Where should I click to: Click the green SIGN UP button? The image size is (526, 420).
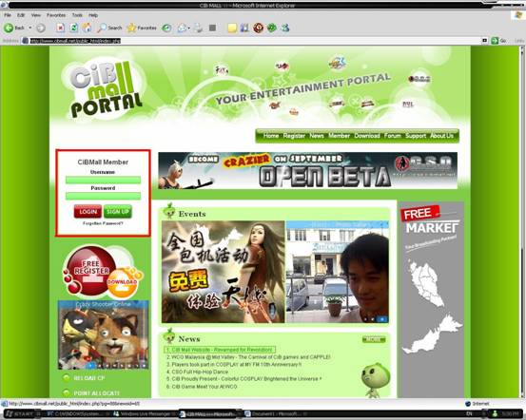118,212
